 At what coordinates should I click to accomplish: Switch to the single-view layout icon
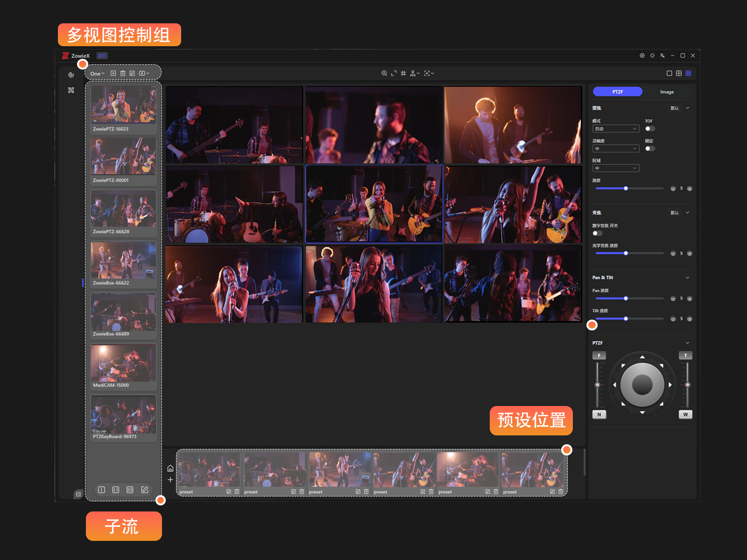click(x=669, y=73)
